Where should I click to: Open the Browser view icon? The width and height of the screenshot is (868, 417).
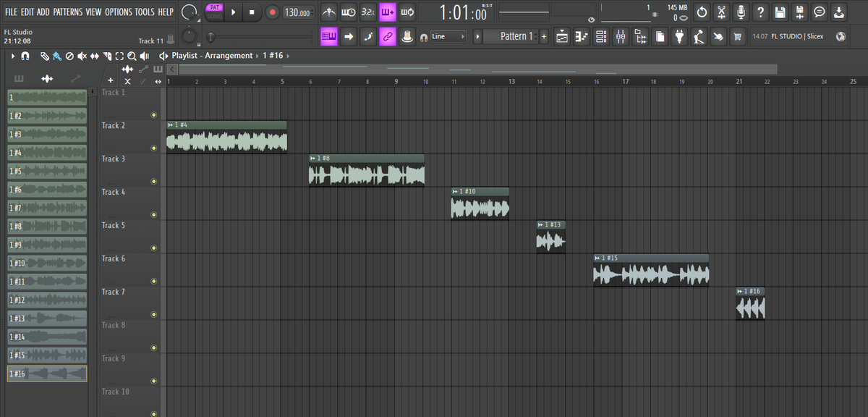tap(640, 36)
